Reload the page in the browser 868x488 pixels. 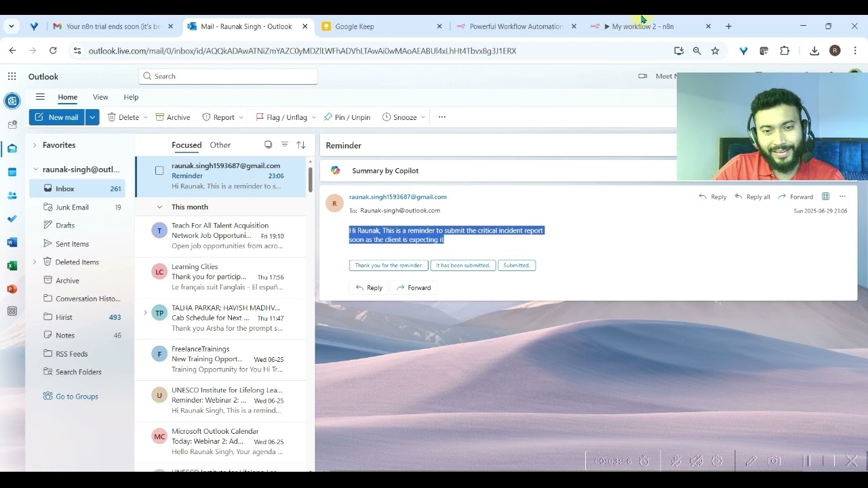pos(53,51)
